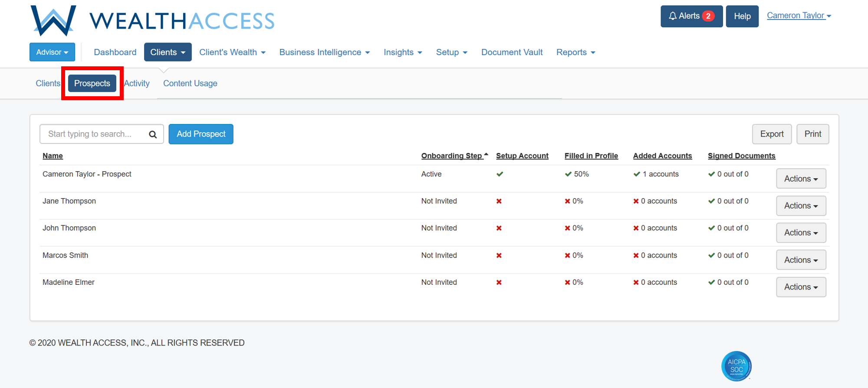The height and width of the screenshot is (388, 868).
Task: Click red X in Marcos Smith Setup Account
Action: click(499, 255)
